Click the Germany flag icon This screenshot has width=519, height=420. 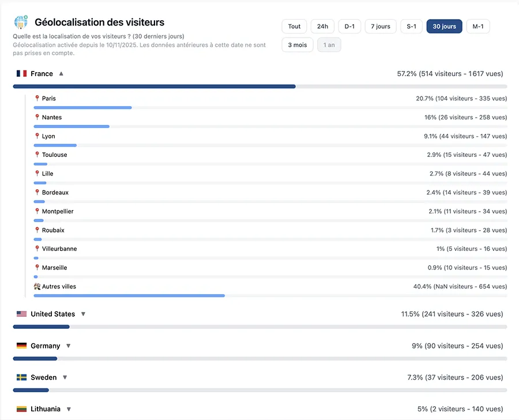point(22,346)
